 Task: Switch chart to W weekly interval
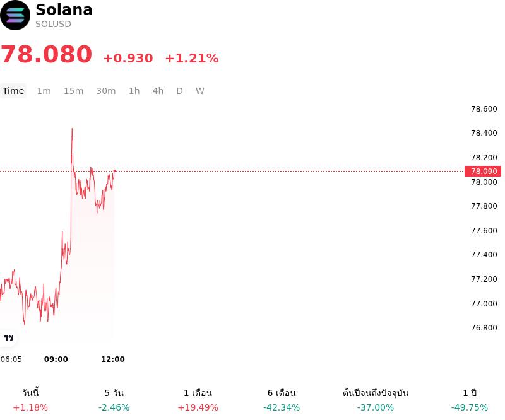click(x=199, y=91)
